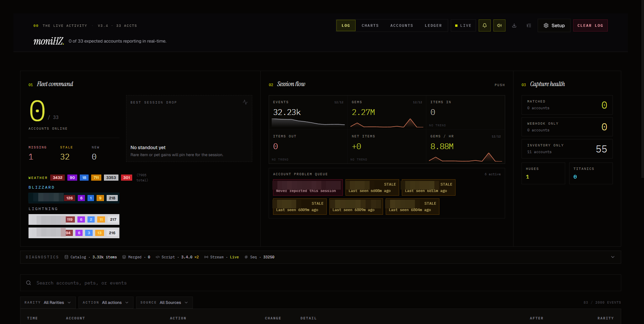Open the stale card last seen 6811m ago
Screen dimensions: 644x324
pos(428,187)
